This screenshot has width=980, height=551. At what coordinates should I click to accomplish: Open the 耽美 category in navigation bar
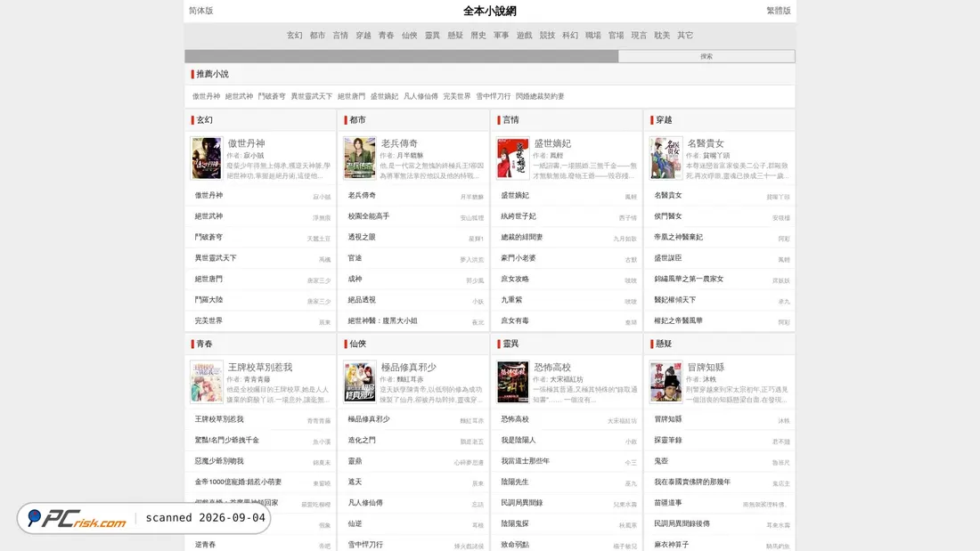(662, 36)
